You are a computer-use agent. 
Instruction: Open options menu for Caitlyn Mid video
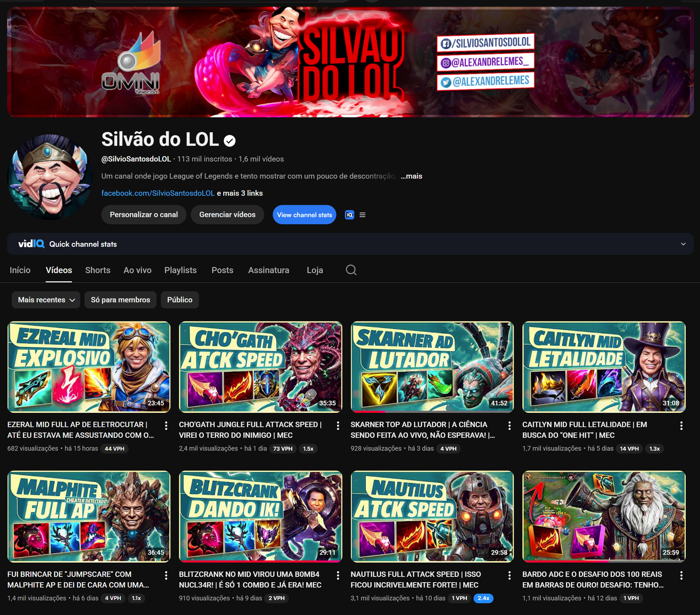click(681, 426)
